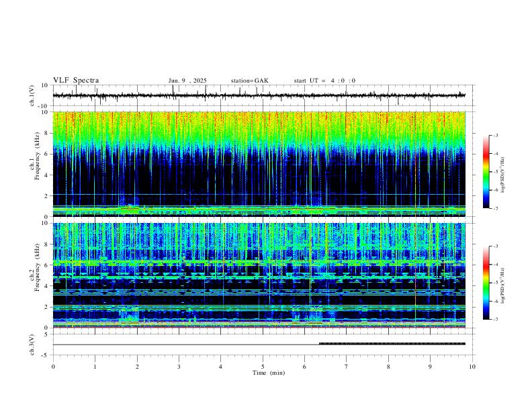Screen dimensions: 532x411
Task: Click tick label '7' on the Time axis
Action: pos(347,367)
